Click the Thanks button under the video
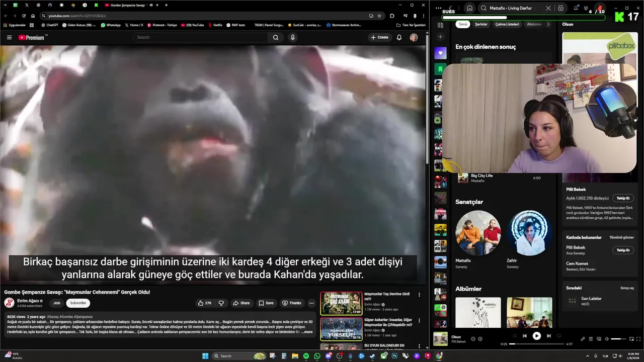The height and width of the screenshot is (362, 644). click(292, 303)
